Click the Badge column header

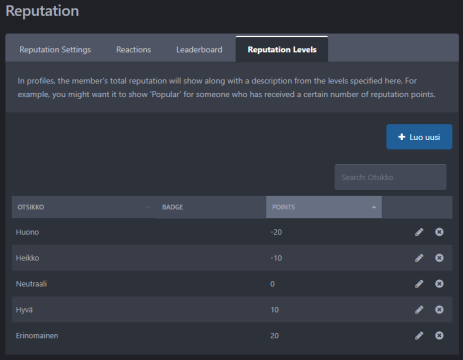(211, 207)
